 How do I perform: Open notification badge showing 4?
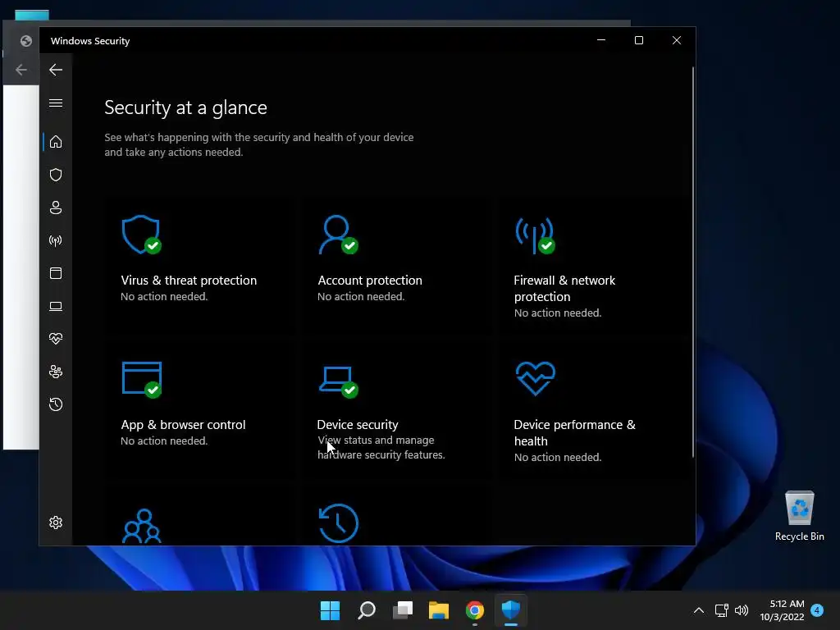point(817,610)
